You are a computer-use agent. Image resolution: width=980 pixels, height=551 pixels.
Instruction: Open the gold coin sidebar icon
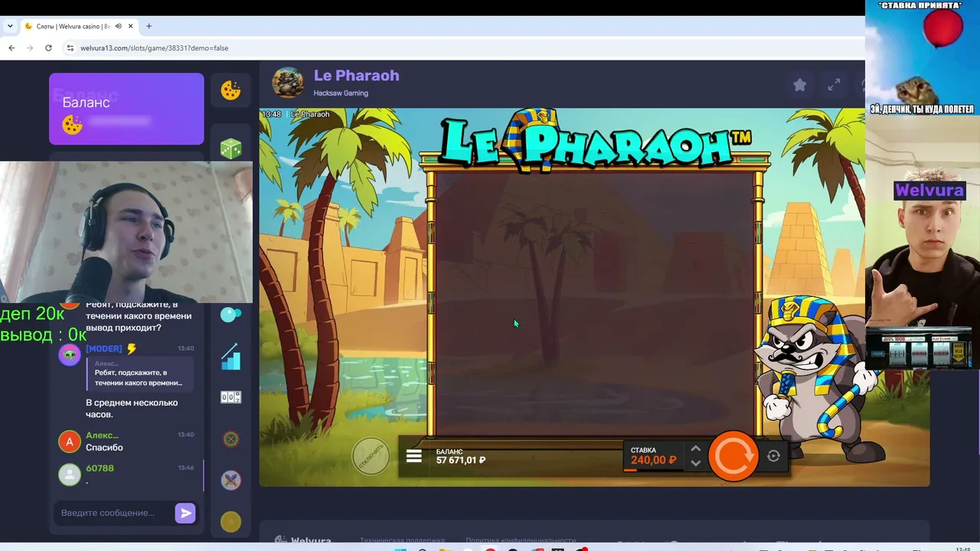click(230, 522)
